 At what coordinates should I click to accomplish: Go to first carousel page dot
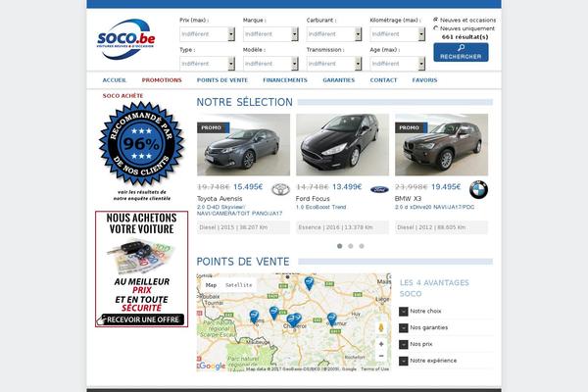[x=340, y=246]
